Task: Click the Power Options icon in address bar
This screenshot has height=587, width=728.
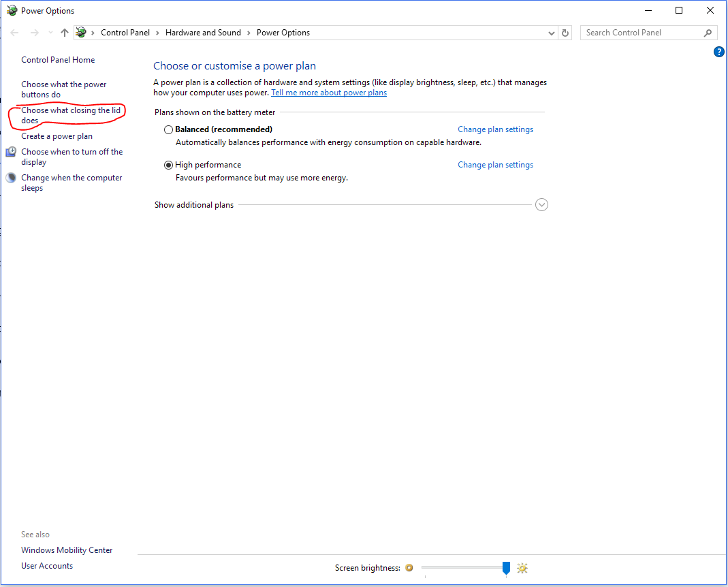Action: [x=81, y=33]
